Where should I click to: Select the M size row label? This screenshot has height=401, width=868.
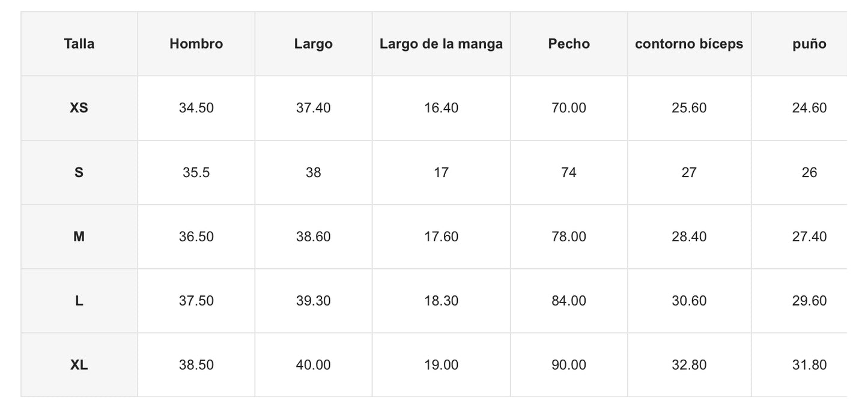(x=79, y=237)
